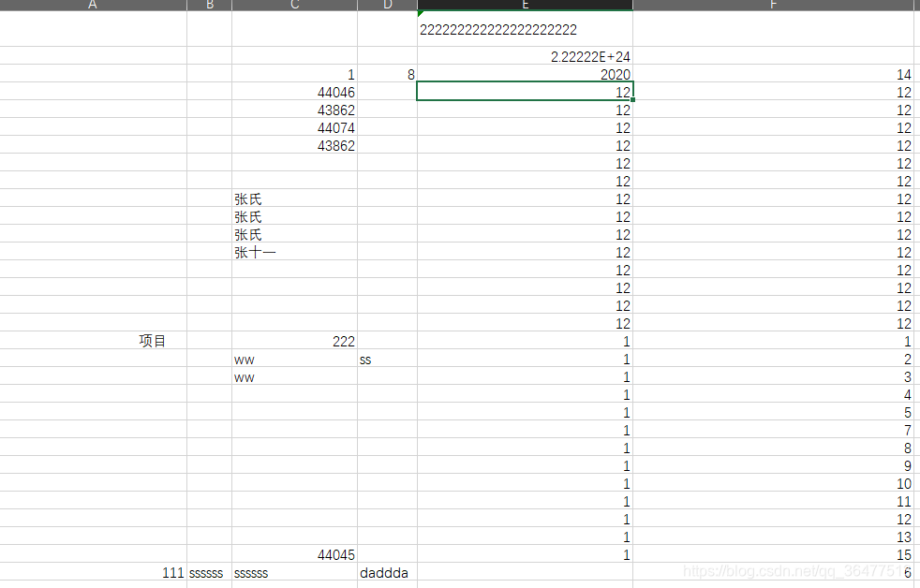Select the 1 in column F on 项目 row
This screenshot has width=920, height=588.
point(773,341)
